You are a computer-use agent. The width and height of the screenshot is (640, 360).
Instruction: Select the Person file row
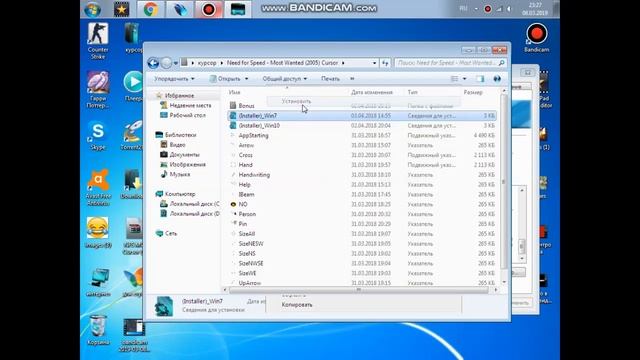click(362, 214)
